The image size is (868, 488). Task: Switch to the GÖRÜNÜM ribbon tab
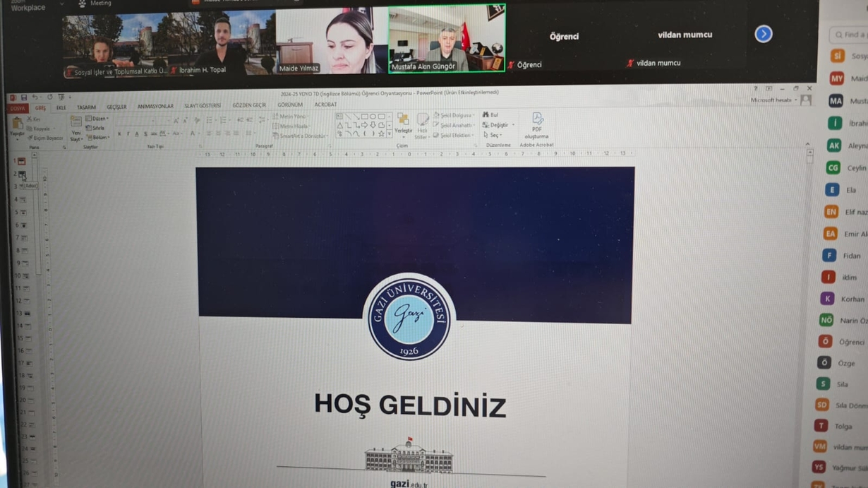point(290,105)
